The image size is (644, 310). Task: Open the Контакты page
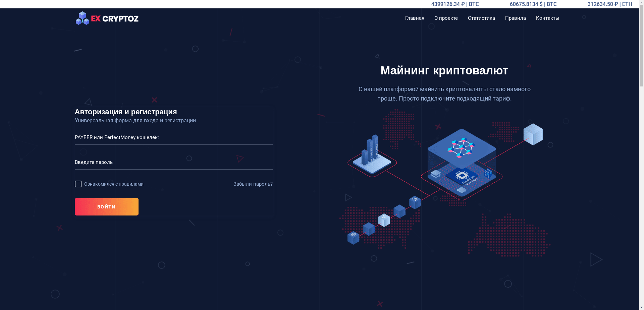click(547, 18)
